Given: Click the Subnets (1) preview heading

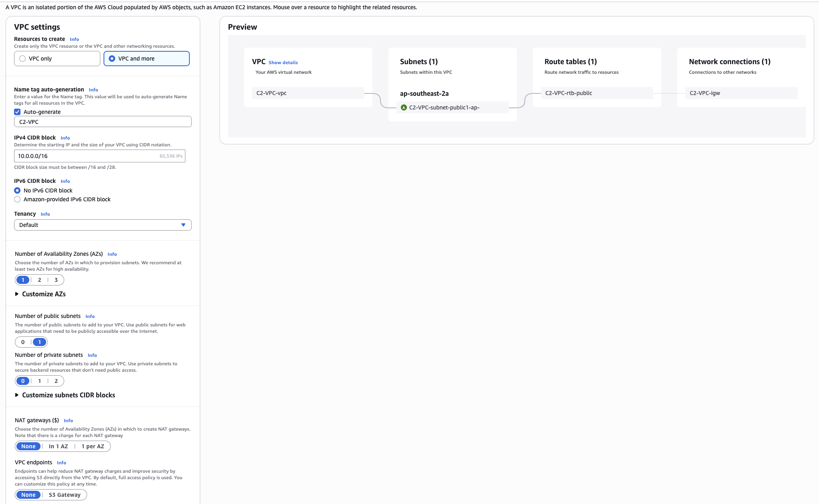Looking at the screenshot, I should coord(419,61).
